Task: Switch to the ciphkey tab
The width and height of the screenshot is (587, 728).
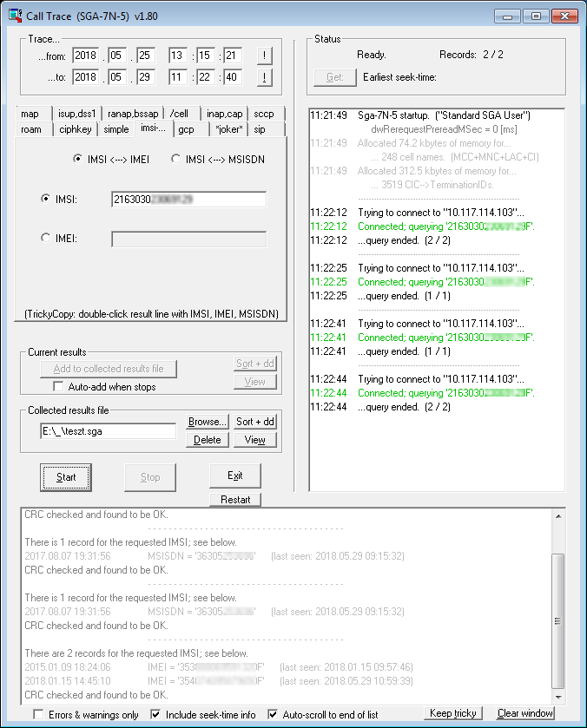Action: coord(75,129)
